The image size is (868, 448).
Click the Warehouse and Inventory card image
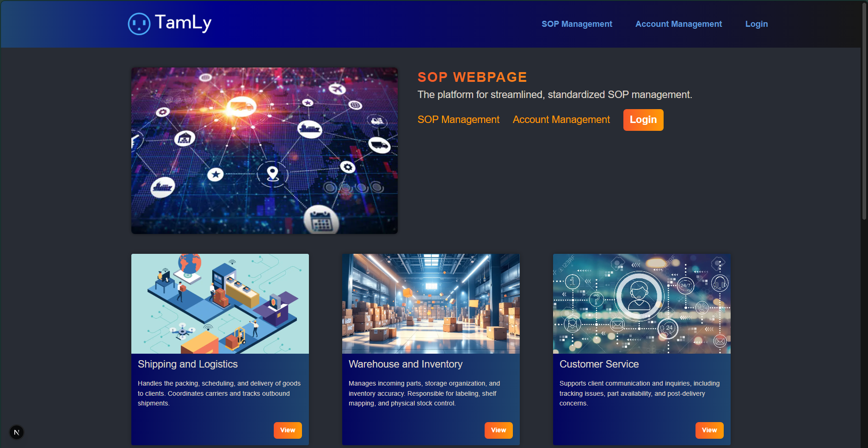(431, 304)
